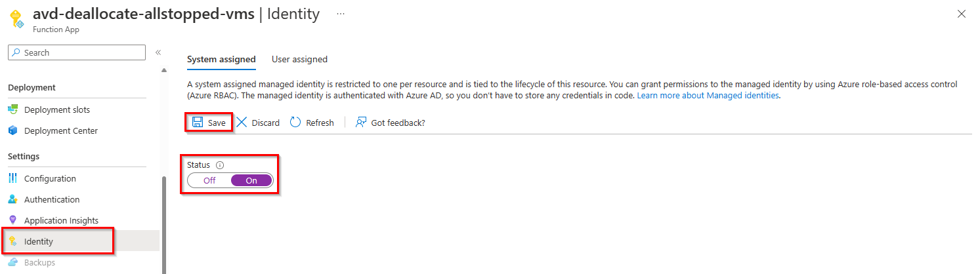
Task: Set Status toggle to On
Action: (x=251, y=180)
